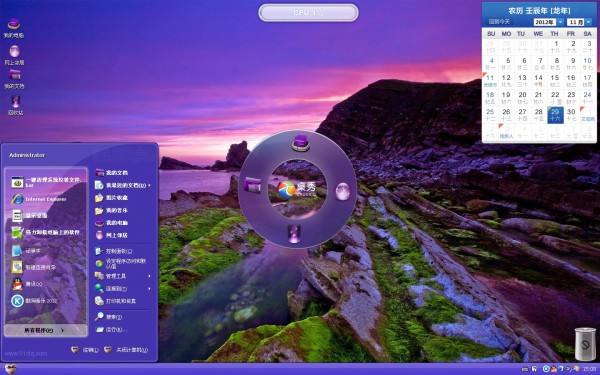Open the month 11 dropdown in calendar

(579, 22)
